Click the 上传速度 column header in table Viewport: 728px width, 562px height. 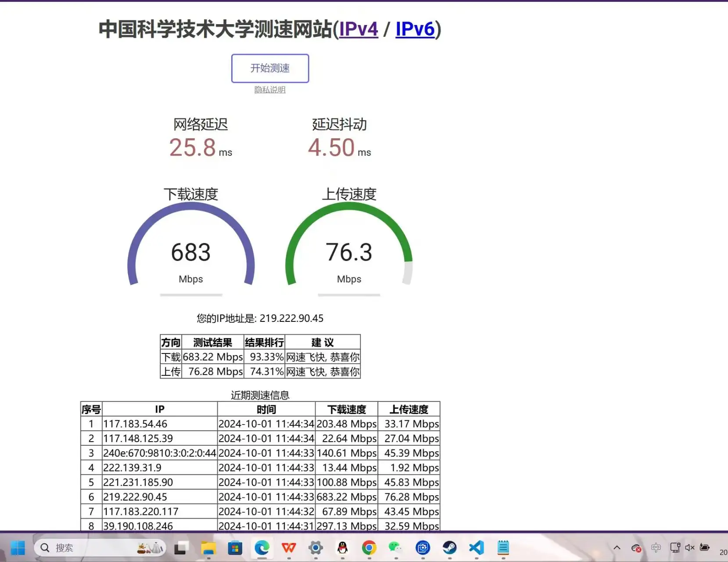tap(409, 409)
